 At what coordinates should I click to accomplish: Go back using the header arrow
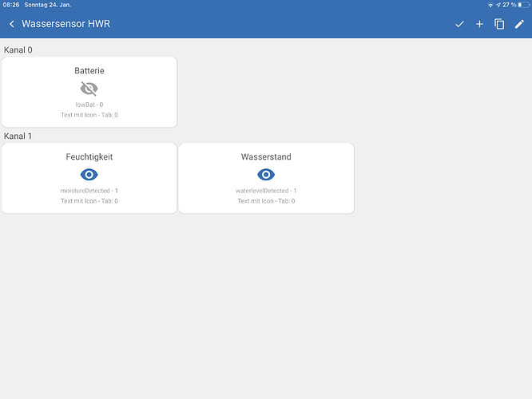coord(12,24)
